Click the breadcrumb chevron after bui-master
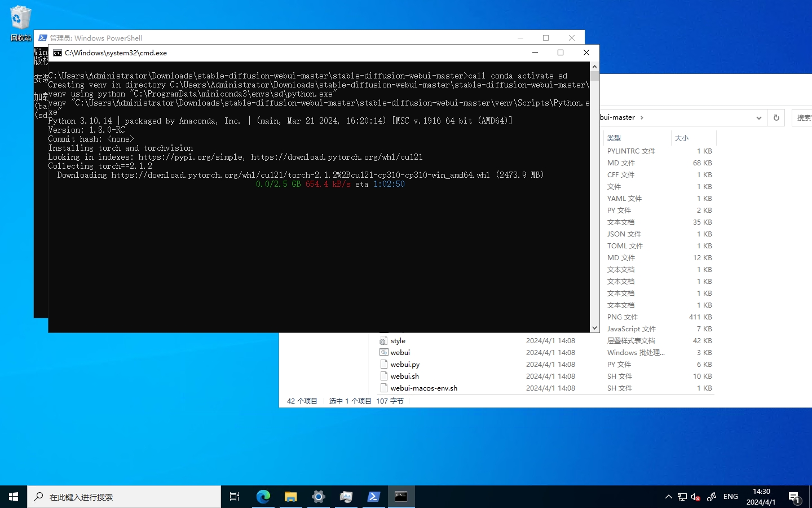The height and width of the screenshot is (508, 812). tap(642, 117)
